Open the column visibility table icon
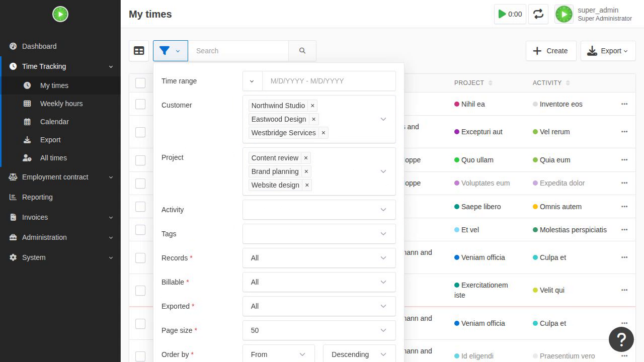Viewport: 644px width, 362px height. 139,51
